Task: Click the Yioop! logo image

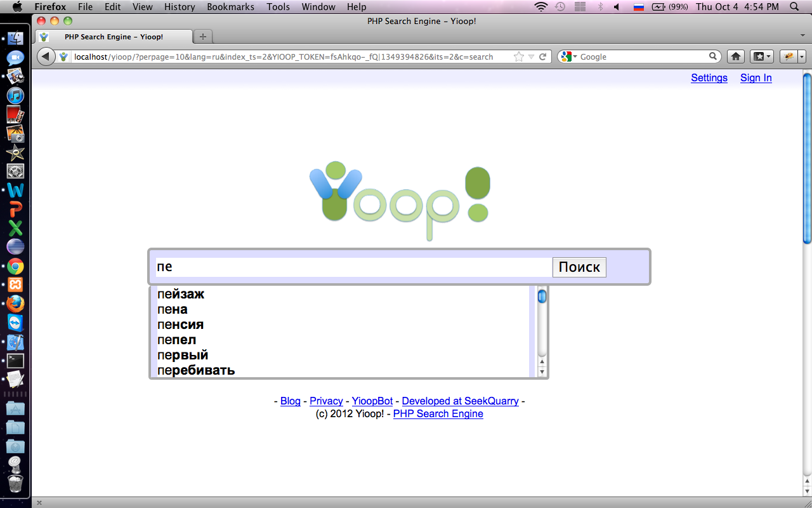Action: 400,202
